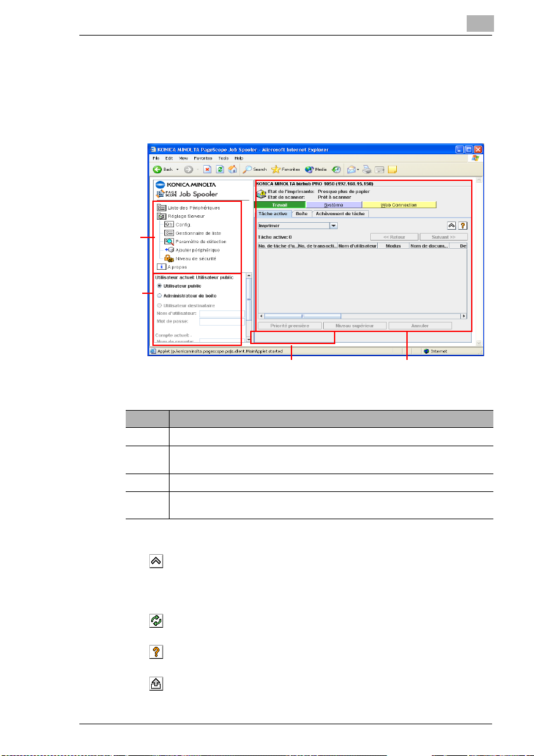Click the job table horizontal scrollbar thumb
This screenshot has width=534, height=756.
click(x=302, y=316)
